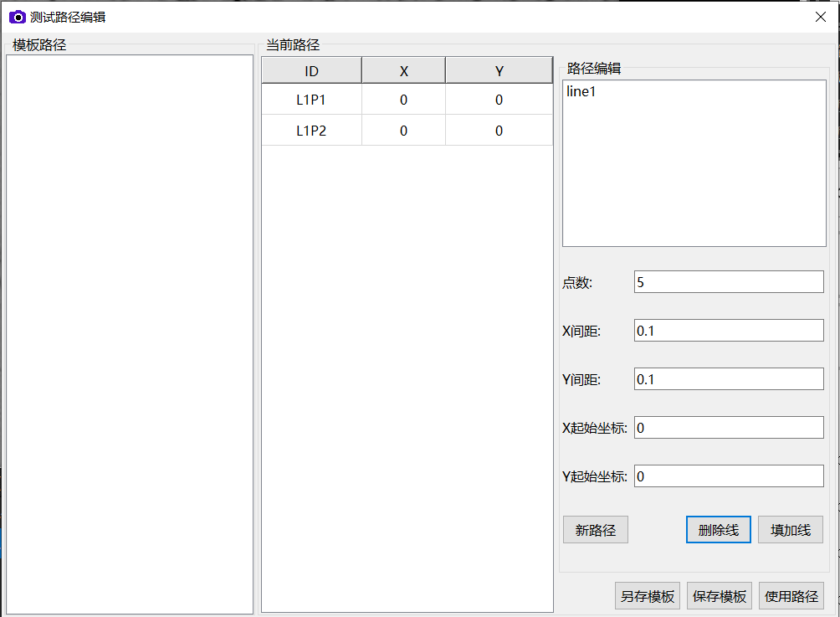Focus the Y起始坐标 input field
Viewport: 840px width, 617px height.
729,476
